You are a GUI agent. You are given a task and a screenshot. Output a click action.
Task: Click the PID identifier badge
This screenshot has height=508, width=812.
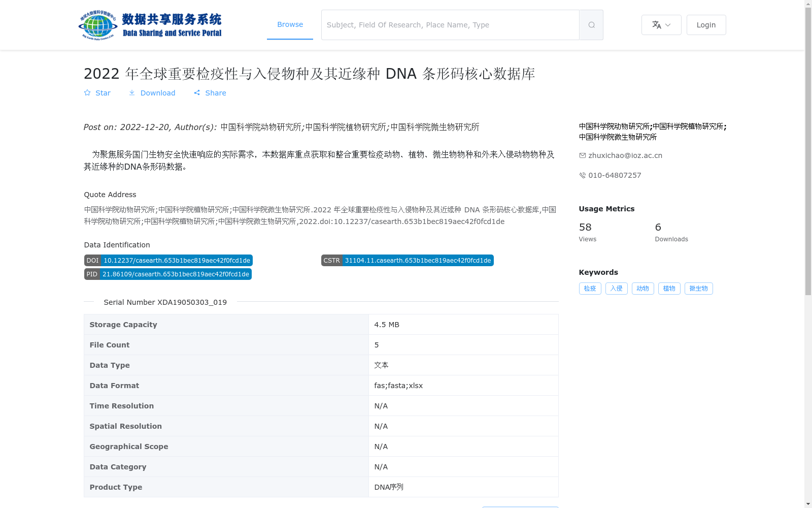[x=168, y=274]
